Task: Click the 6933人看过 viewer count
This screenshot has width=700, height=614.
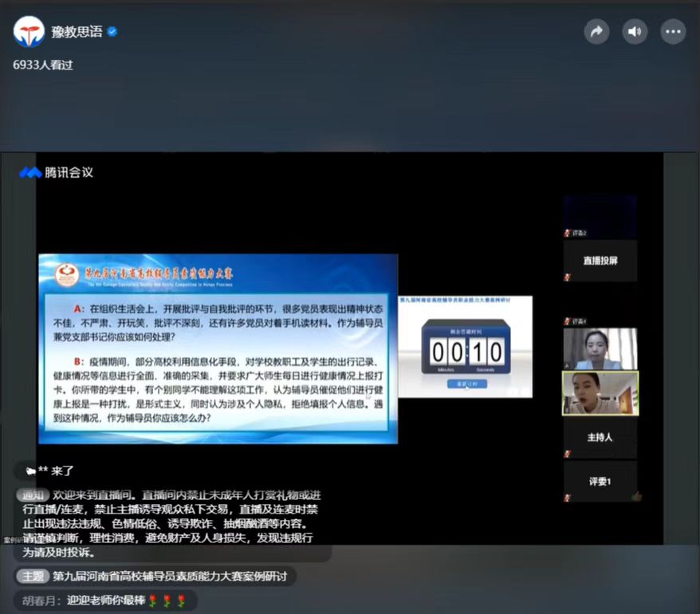Action: pyautogui.click(x=43, y=65)
